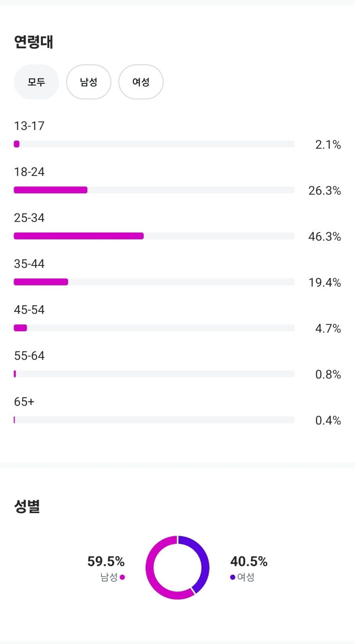Tap the 18-24 age bar
The height and width of the screenshot is (644, 355).
(154, 190)
